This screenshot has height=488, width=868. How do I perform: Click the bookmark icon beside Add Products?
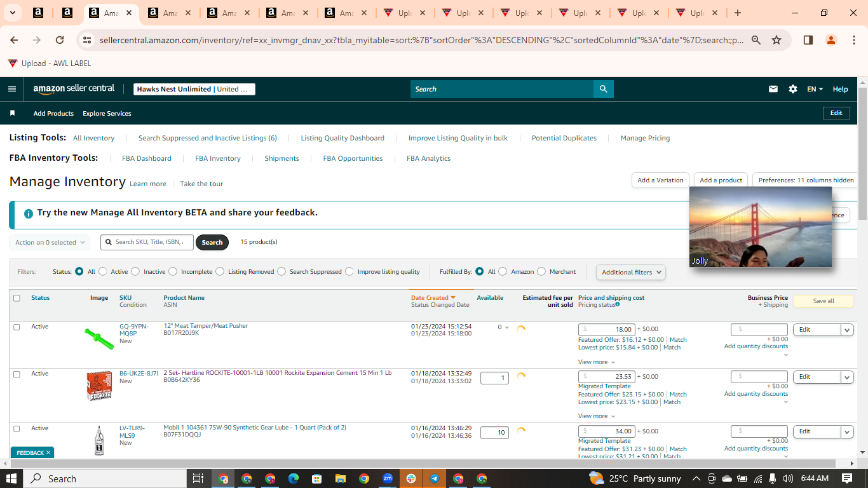tap(12, 113)
